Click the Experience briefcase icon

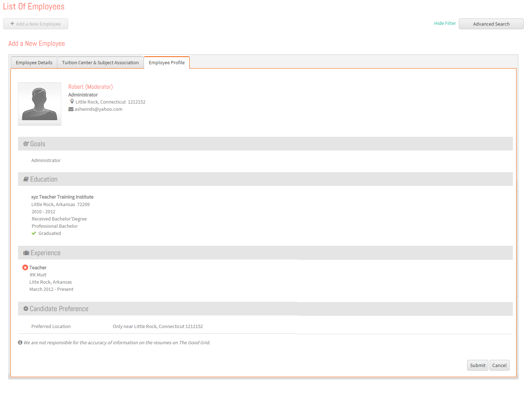pyautogui.click(x=26, y=253)
